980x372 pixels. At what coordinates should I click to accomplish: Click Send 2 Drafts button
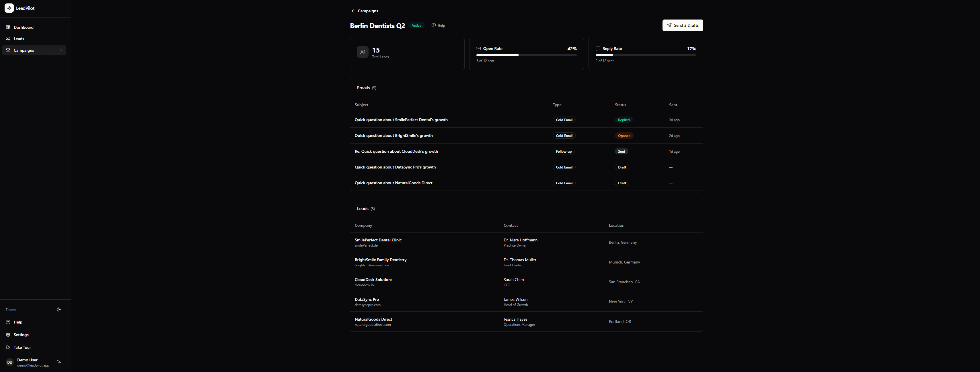[683, 26]
